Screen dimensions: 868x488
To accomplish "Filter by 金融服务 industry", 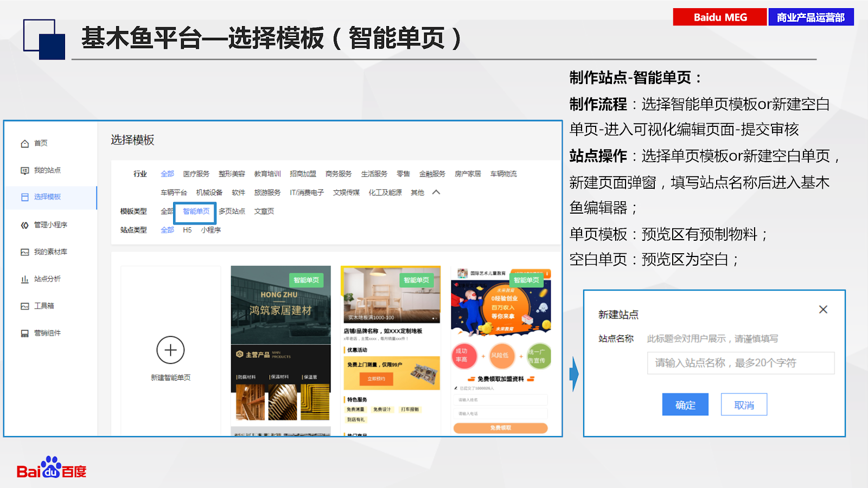I will click(432, 174).
